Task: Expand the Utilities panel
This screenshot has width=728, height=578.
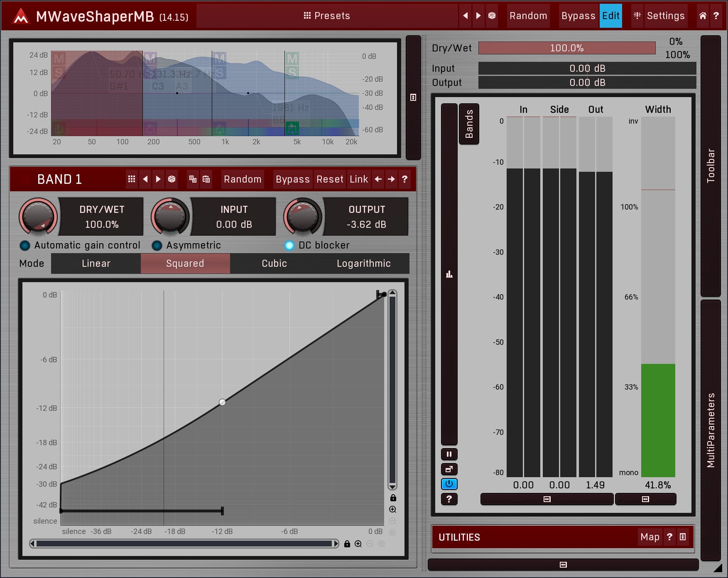Action: click(683, 537)
